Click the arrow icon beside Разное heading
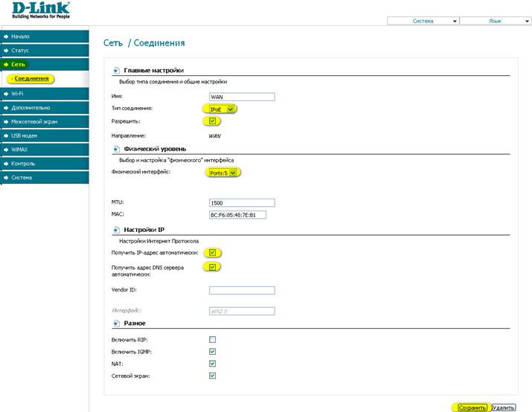Viewport: 532px width, 412px height. [x=116, y=324]
